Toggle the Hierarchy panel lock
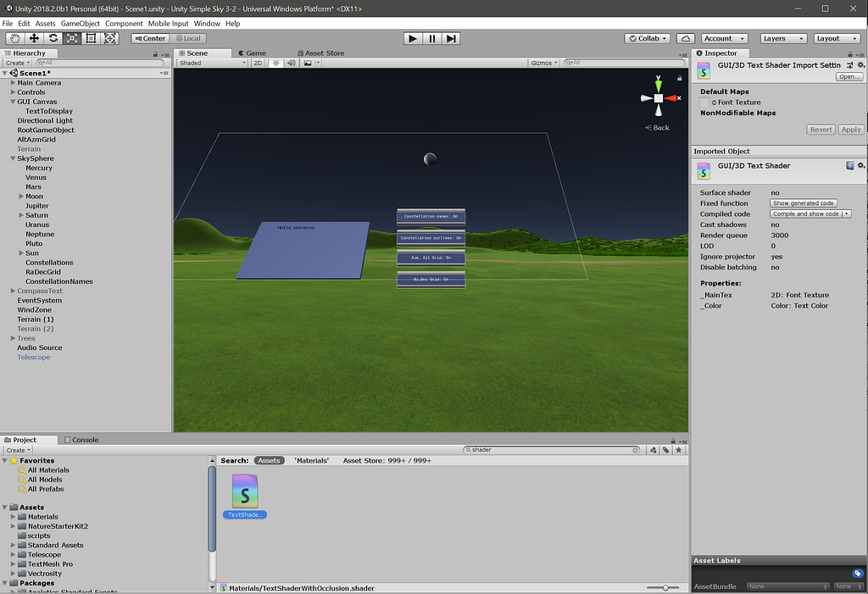This screenshot has height=594, width=868. [156, 53]
